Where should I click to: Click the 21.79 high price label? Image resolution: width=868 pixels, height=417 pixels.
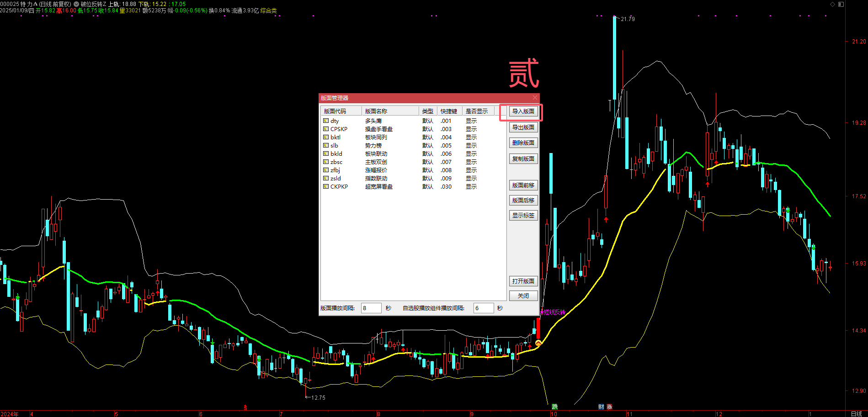(628, 19)
